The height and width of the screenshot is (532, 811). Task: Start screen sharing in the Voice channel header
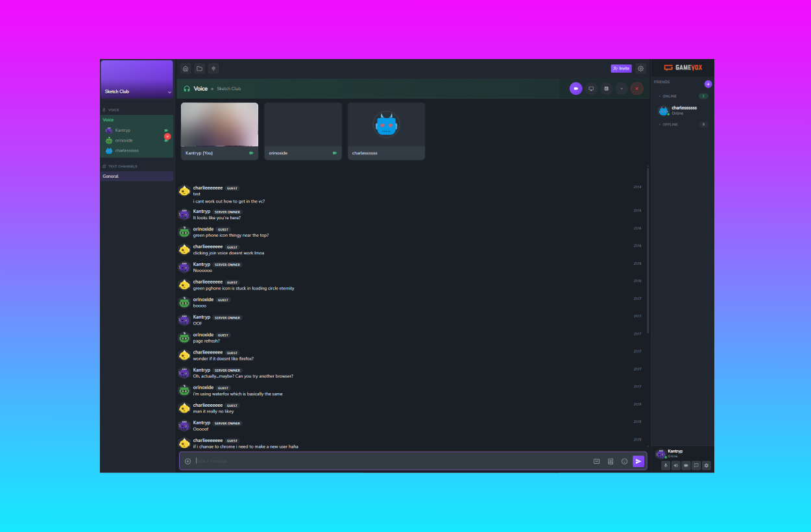click(x=591, y=88)
